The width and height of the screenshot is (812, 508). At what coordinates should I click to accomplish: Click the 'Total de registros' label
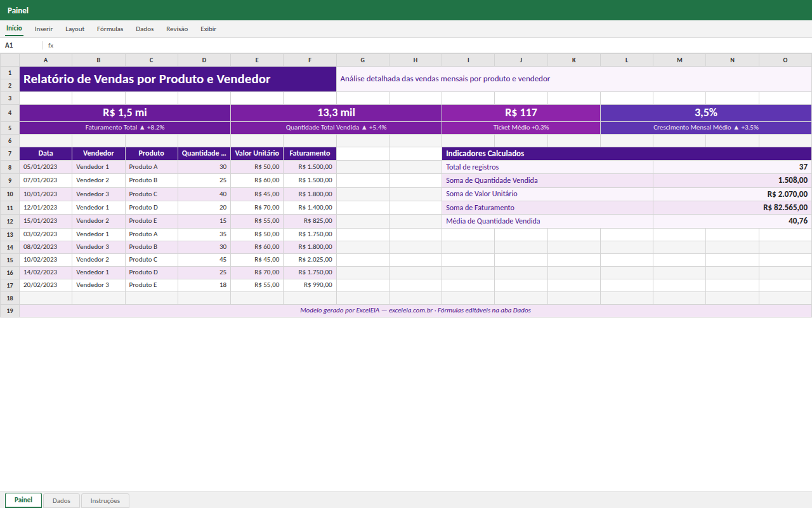pos(547,167)
